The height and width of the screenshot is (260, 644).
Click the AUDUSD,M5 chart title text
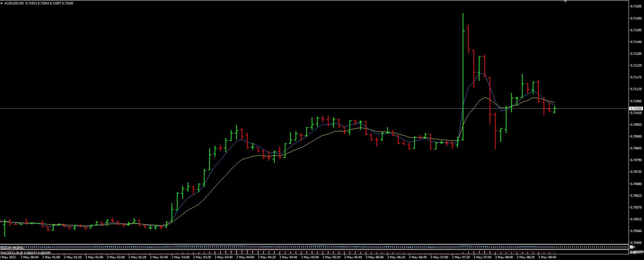(14, 3)
